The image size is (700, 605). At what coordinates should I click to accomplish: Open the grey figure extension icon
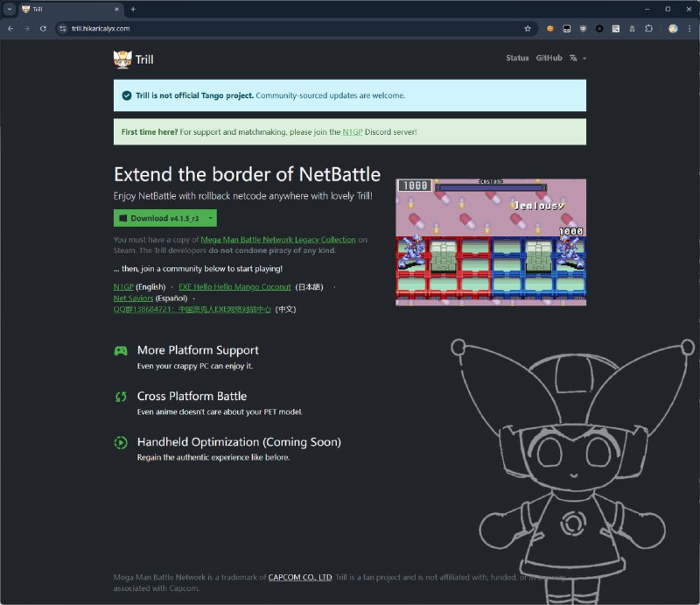[x=632, y=29]
